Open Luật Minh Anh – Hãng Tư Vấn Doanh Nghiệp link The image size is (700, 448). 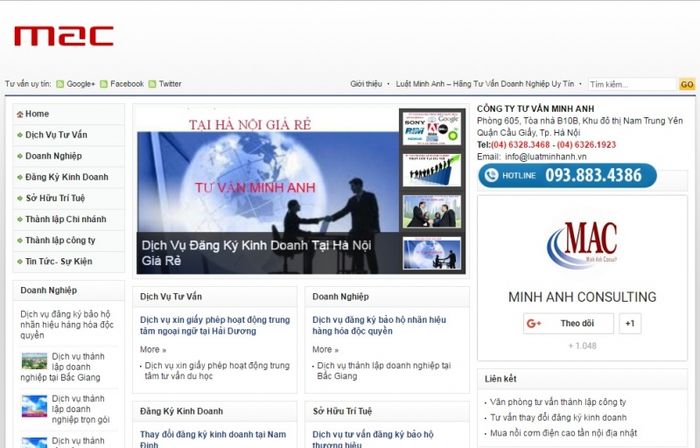(485, 84)
